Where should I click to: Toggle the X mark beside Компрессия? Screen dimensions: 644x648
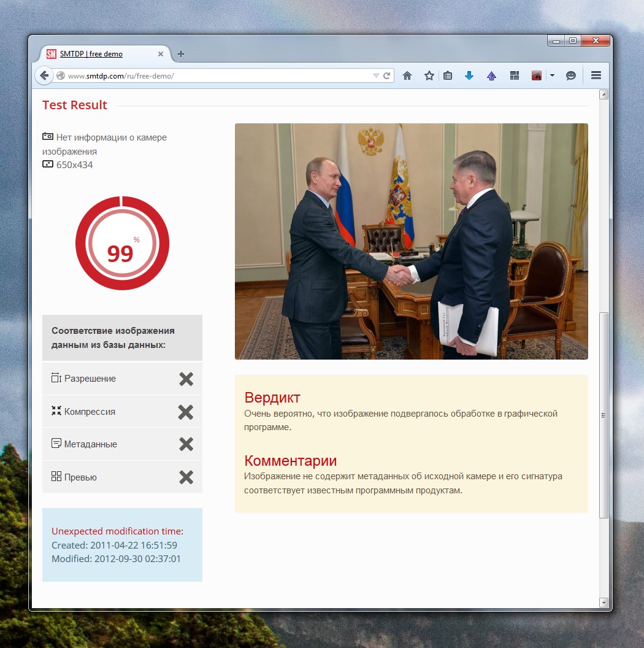[x=186, y=412]
